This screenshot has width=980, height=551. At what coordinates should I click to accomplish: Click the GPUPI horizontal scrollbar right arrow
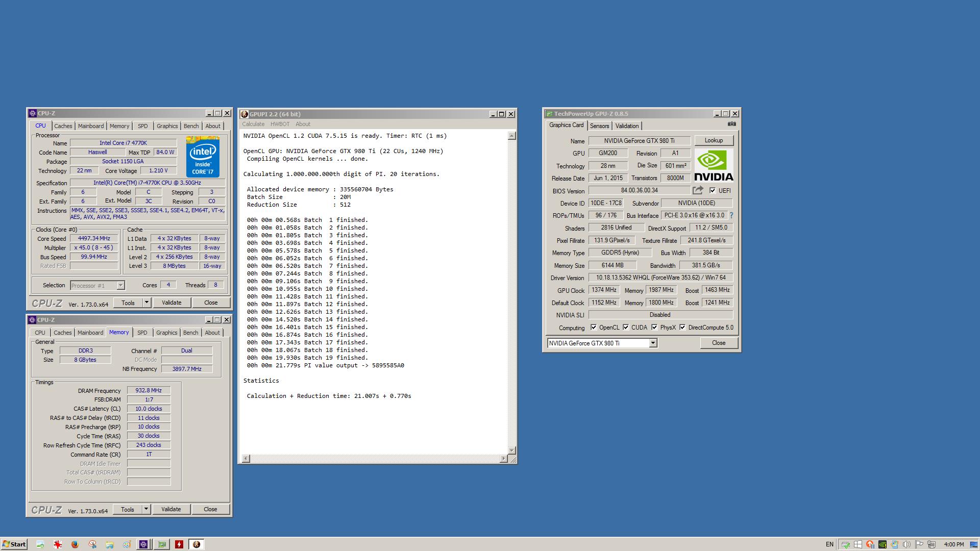tap(503, 459)
